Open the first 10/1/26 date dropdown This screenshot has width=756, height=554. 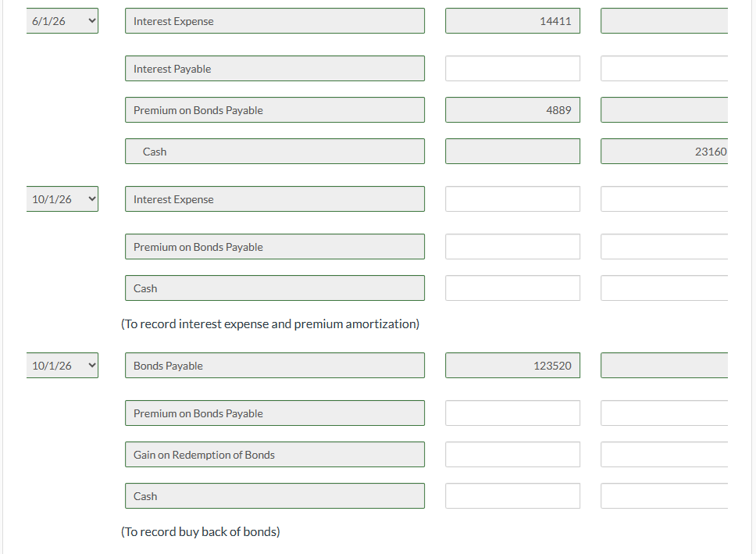(62, 198)
